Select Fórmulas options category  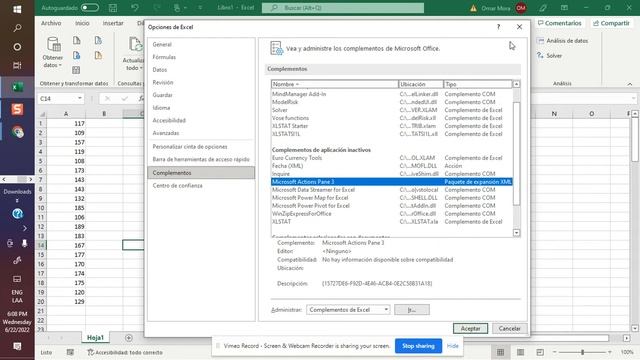pos(164,57)
